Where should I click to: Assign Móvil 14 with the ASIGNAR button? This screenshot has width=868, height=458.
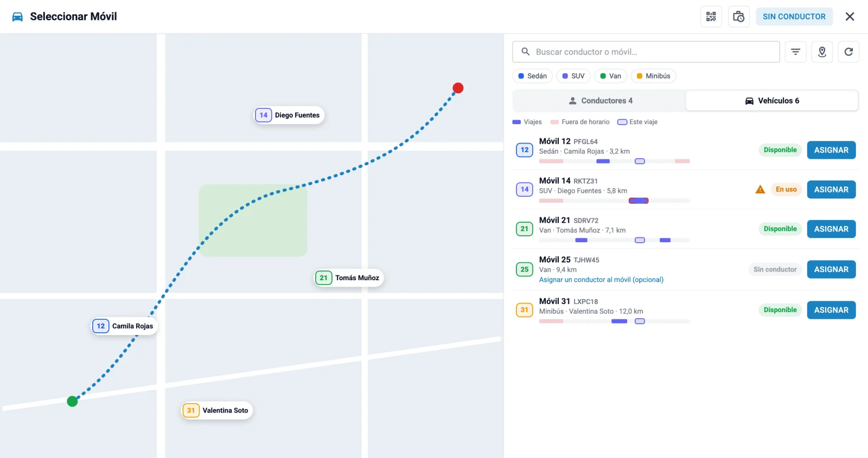point(831,190)
